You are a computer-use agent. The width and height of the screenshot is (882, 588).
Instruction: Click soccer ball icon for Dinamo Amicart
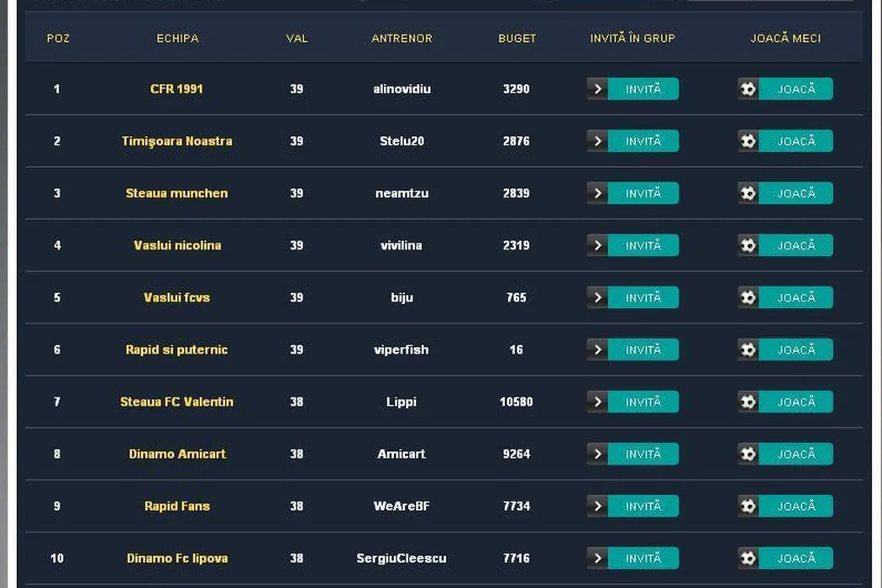coord(748,454)
